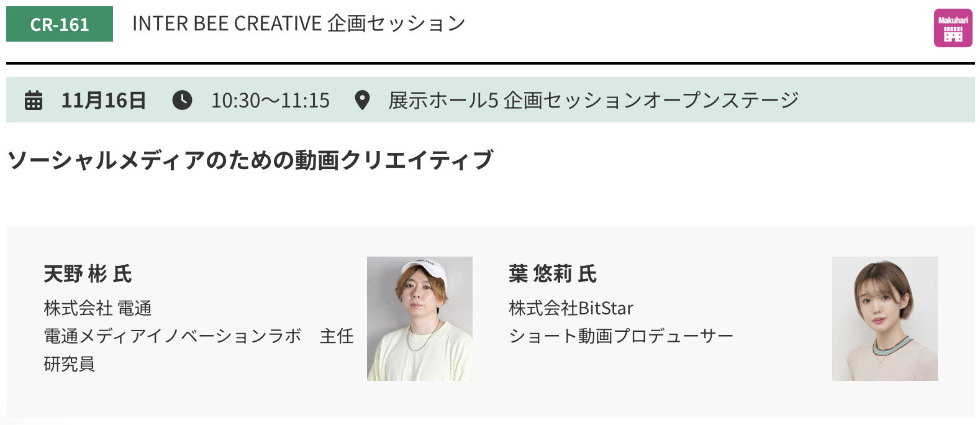Screen dimensions: 980x425
Task: Click speaker name 葉 悠莉 氏
Action: point(553,273)
